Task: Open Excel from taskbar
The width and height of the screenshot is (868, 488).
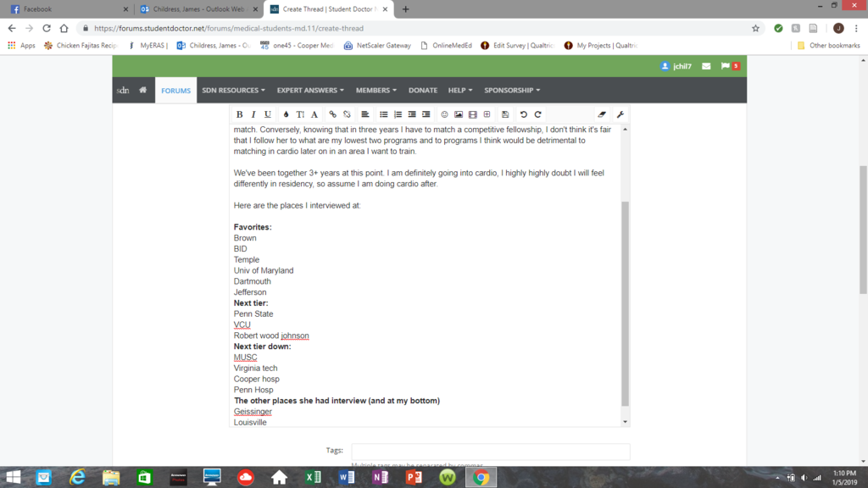Action: [313, 477]
